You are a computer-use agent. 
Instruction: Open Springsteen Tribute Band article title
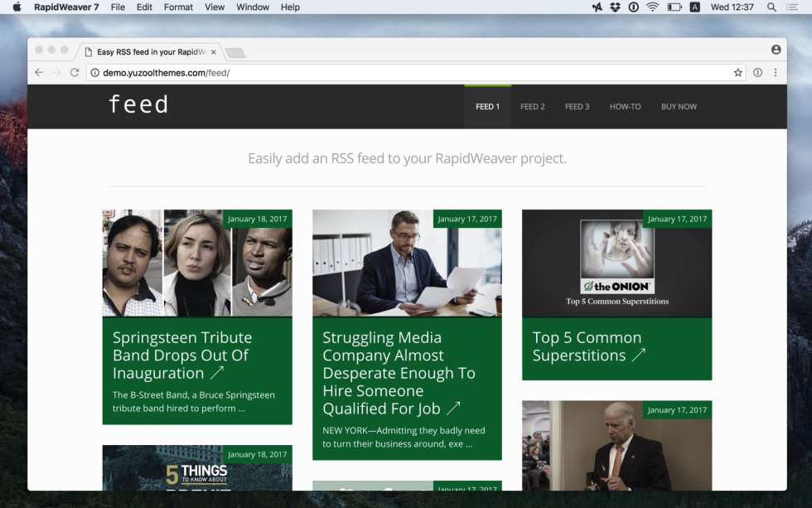pyautogui.click(x=182, y=356)
